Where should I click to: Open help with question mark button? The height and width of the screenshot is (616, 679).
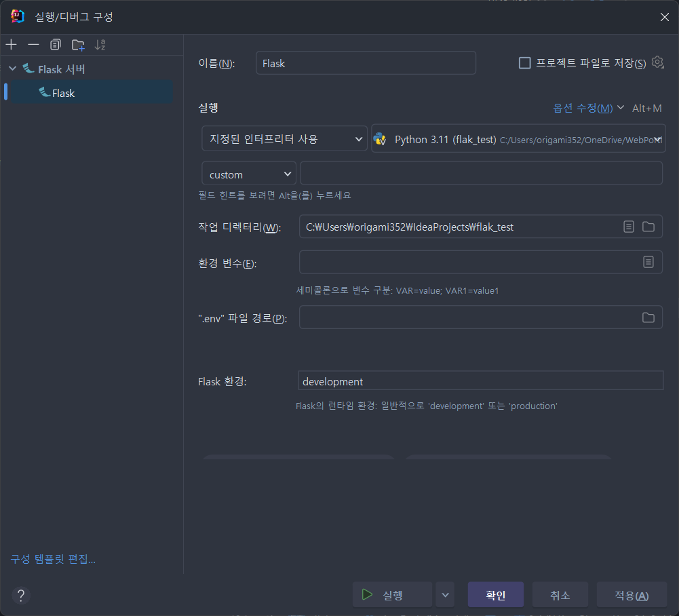tap(21, 595)
